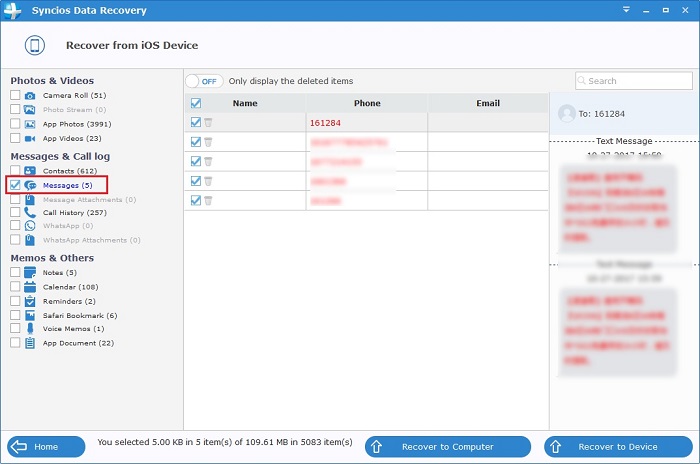Screen dimensions: 700x464
Task: Uncheck the Messages (5) checkbox
Action: (15, 185)
